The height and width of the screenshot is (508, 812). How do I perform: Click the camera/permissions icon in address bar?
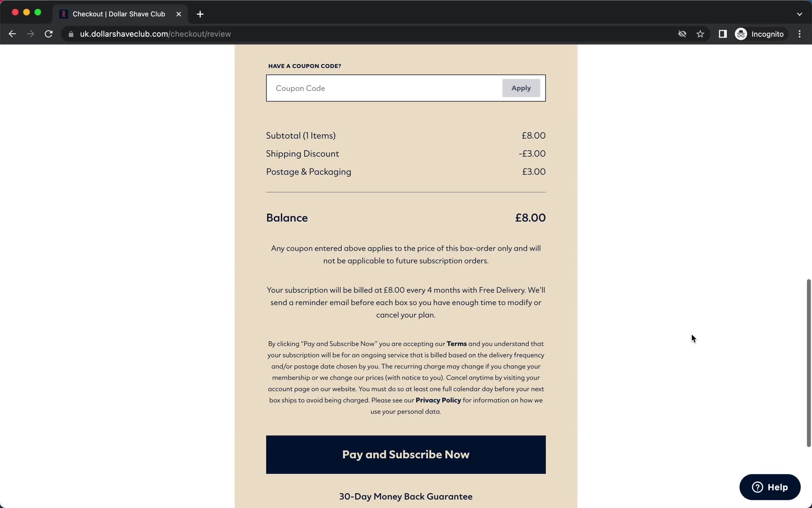coord(682,33)
